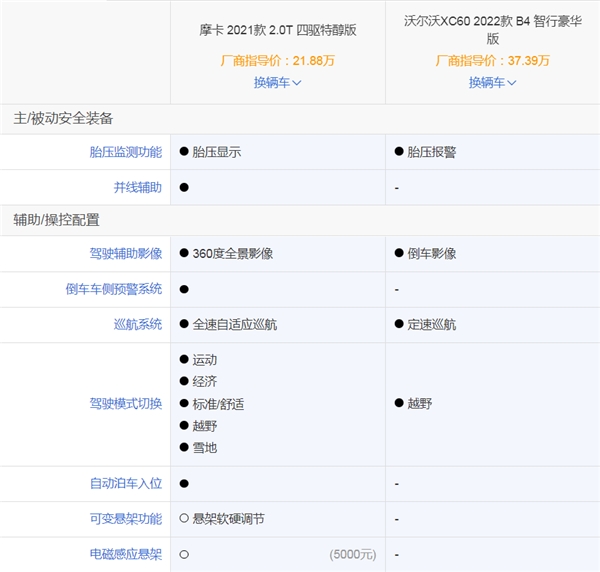Click the (5000元) optional price text
Screen dimensions: 600x572
pyautogui.click(x=353, y=554)
